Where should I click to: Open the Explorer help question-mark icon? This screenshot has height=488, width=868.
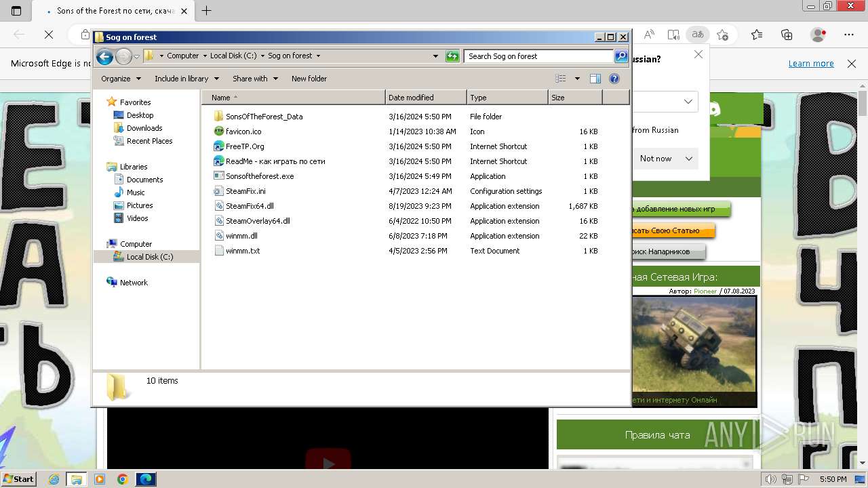pyautogui.click(x=614, y=79)
